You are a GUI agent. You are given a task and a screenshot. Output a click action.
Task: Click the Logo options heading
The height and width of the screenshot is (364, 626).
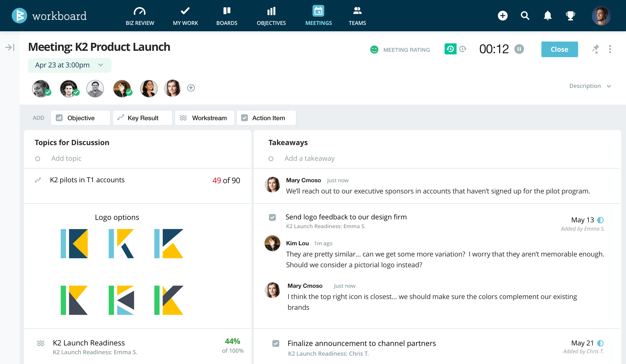pyautogui.click(x=117, y=217)
